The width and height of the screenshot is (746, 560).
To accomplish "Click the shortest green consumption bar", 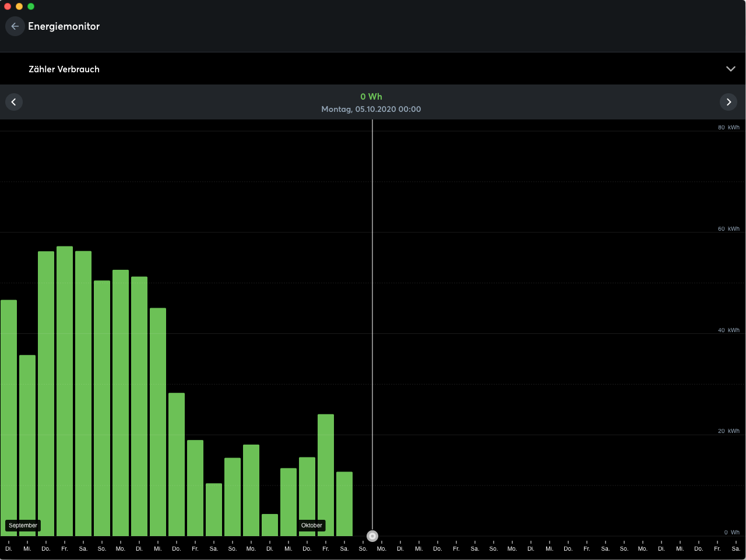I will coord(270,524).
